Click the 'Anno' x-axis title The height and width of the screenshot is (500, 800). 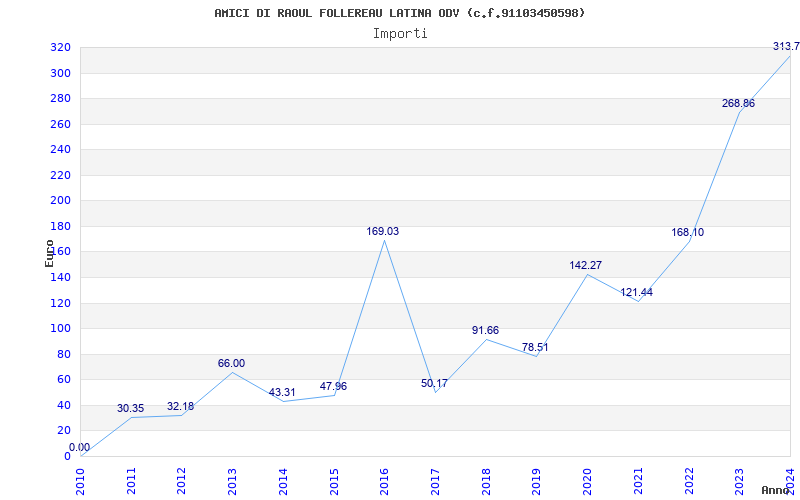click(776, 490)
